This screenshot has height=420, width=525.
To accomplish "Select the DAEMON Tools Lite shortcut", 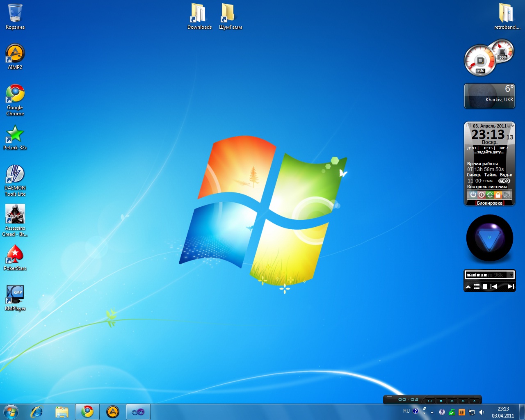I will 15,180.
